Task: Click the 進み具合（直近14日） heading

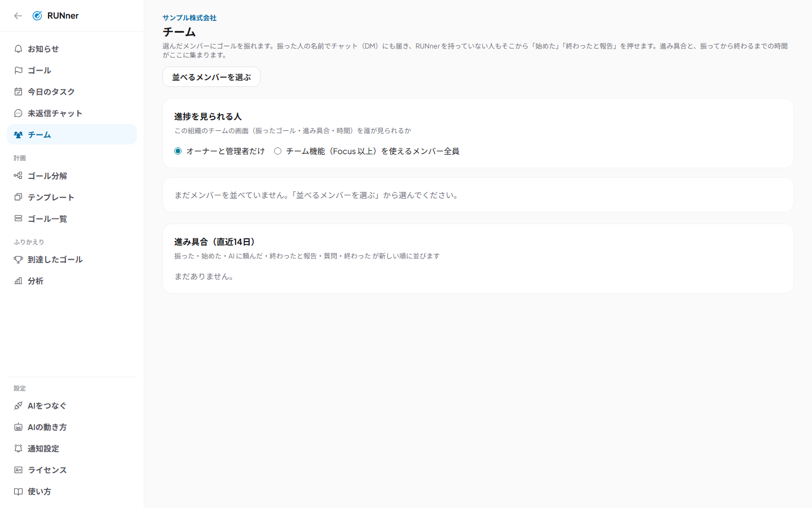Action: tap(217, 242)
